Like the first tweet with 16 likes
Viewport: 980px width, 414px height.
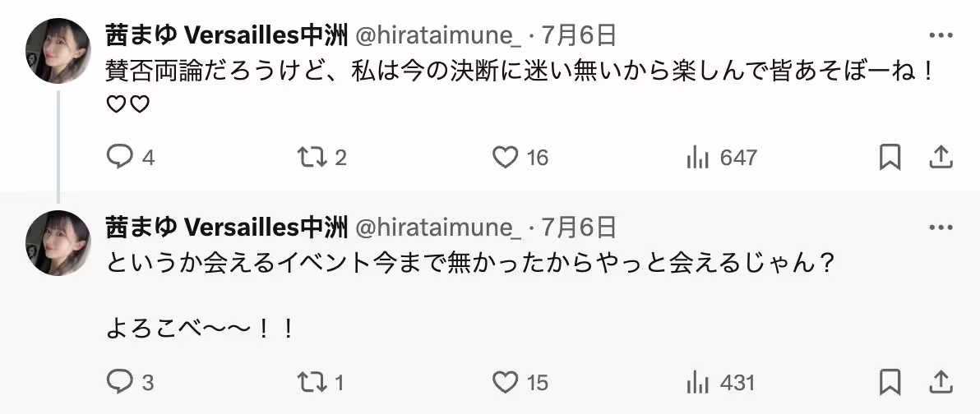point(505,157)
